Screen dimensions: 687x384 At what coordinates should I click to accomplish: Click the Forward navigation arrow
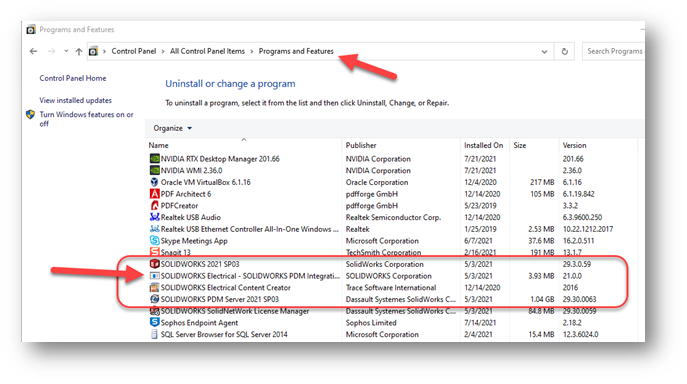52,51
